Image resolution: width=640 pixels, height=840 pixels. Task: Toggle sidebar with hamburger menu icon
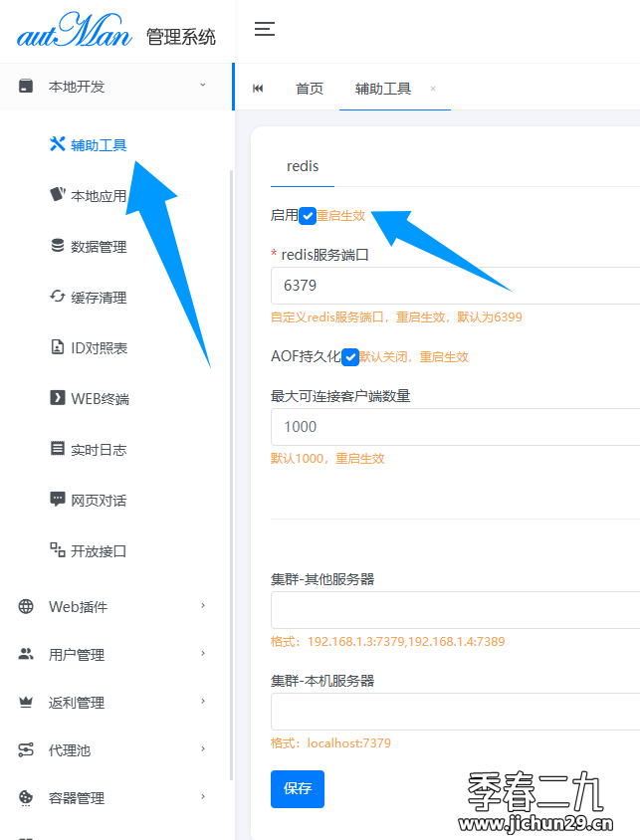tap(265, 29)
